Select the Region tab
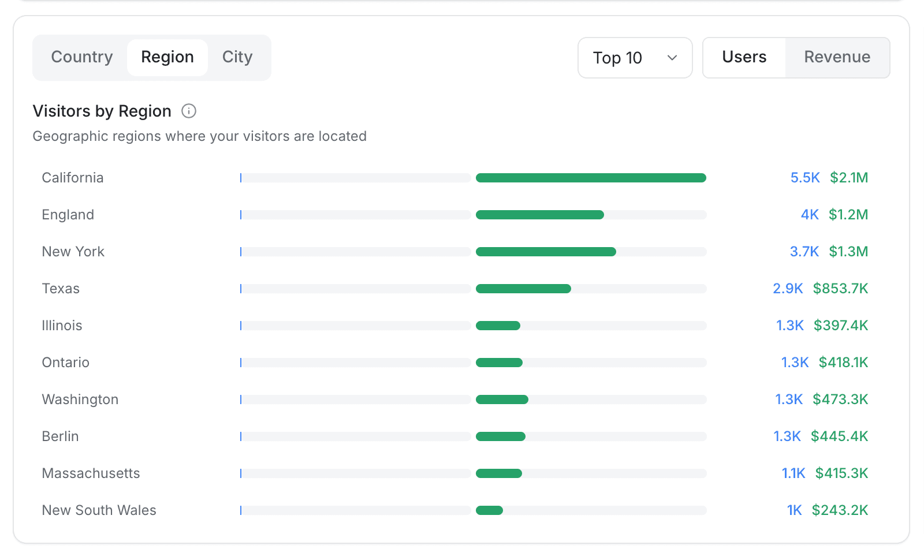This screenshot has width=924, height=560. (x=167, y=57)
